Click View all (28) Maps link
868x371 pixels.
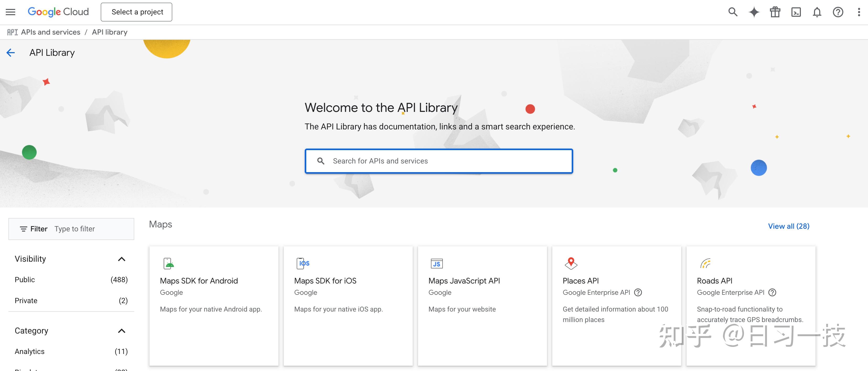pos(788,226)
